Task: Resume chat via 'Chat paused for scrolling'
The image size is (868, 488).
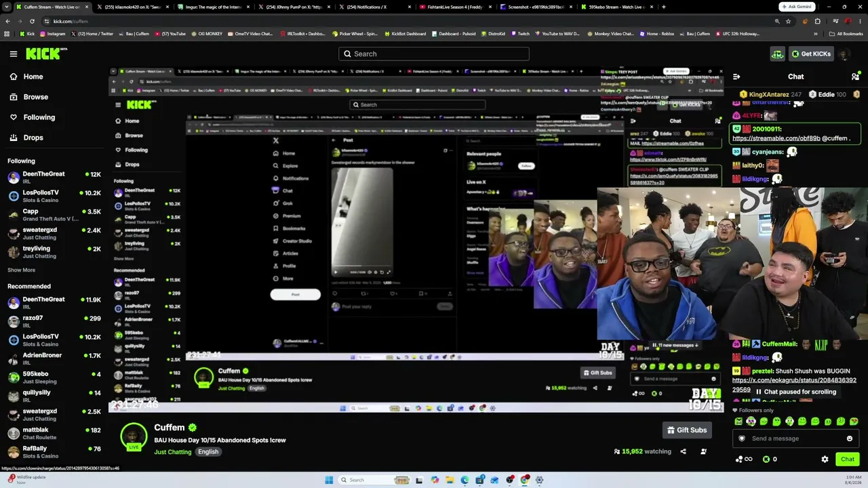Action: click(x=795, y=392)
